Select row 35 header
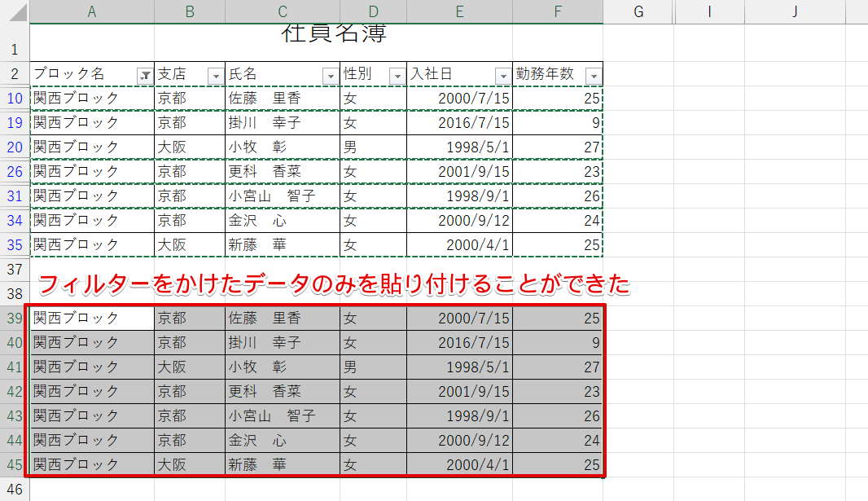Image resolution: width=868 pixels, height=501 pixels. (15, 244)
